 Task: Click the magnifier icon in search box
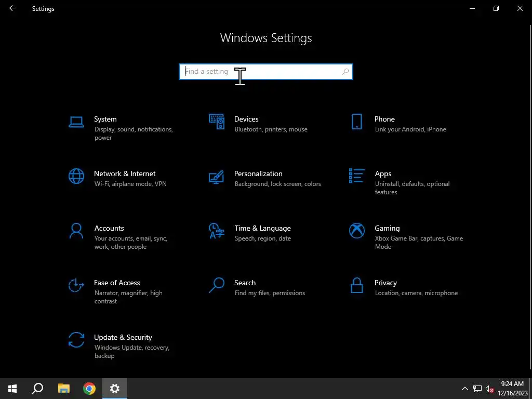click(345, 72)
